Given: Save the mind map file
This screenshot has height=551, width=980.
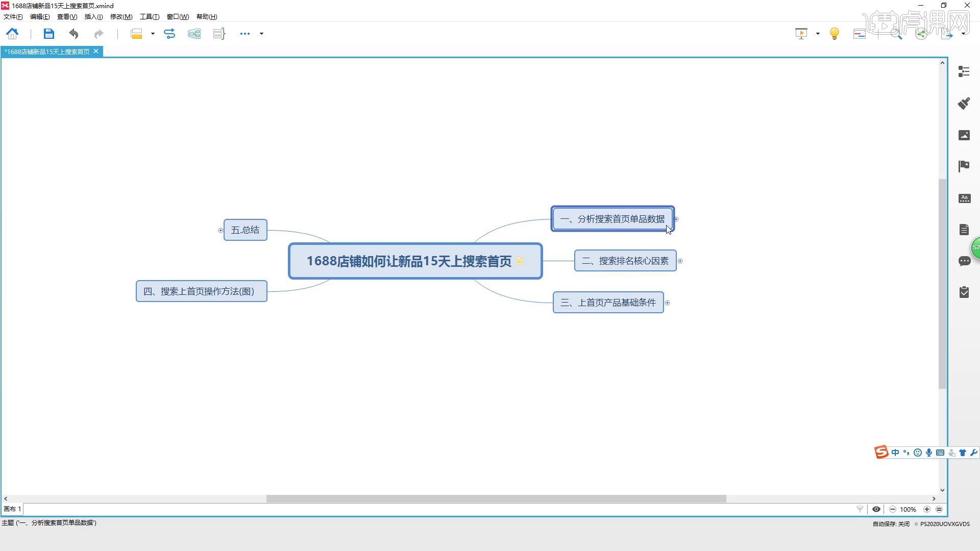Looking at the screenshot, I should coord(48,34).
